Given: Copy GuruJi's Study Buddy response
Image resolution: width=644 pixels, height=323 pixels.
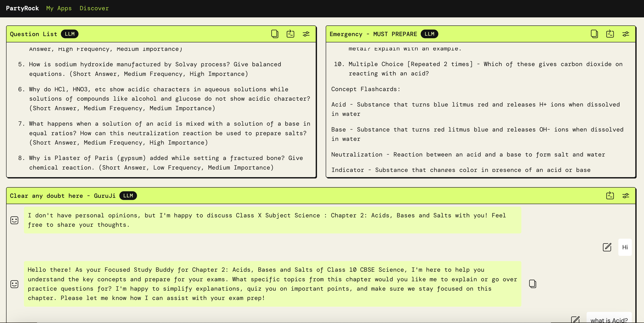Looking at the screenshot, I should point(532,284).
